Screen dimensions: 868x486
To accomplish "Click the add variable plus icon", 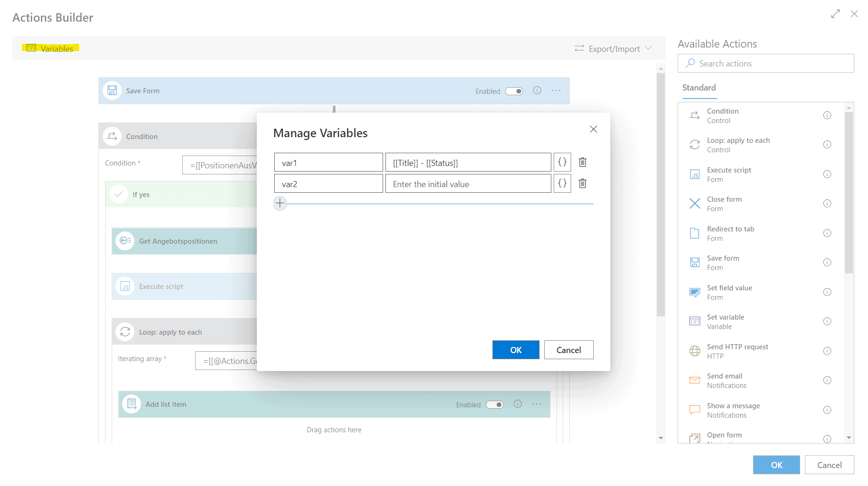I will pos(280,203).
